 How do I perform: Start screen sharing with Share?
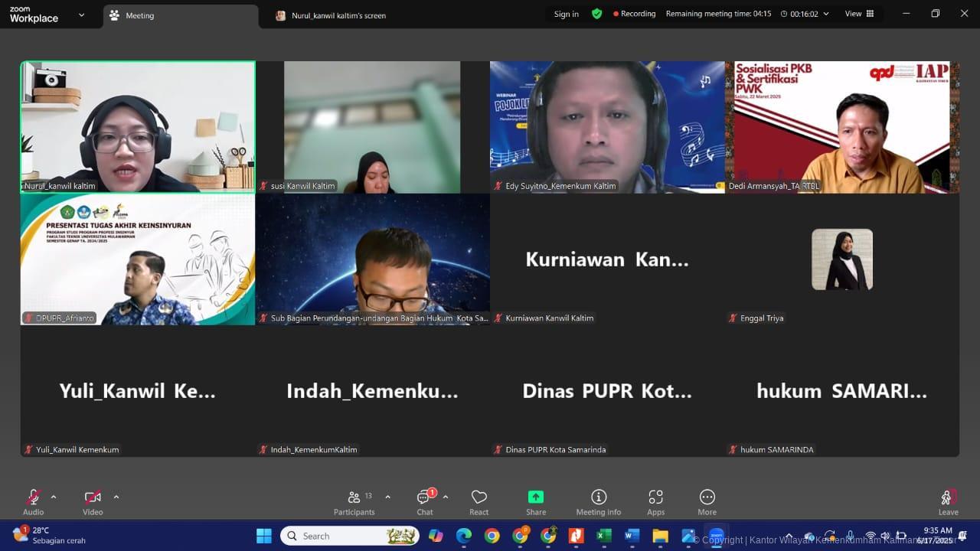[x=536, y=502]
